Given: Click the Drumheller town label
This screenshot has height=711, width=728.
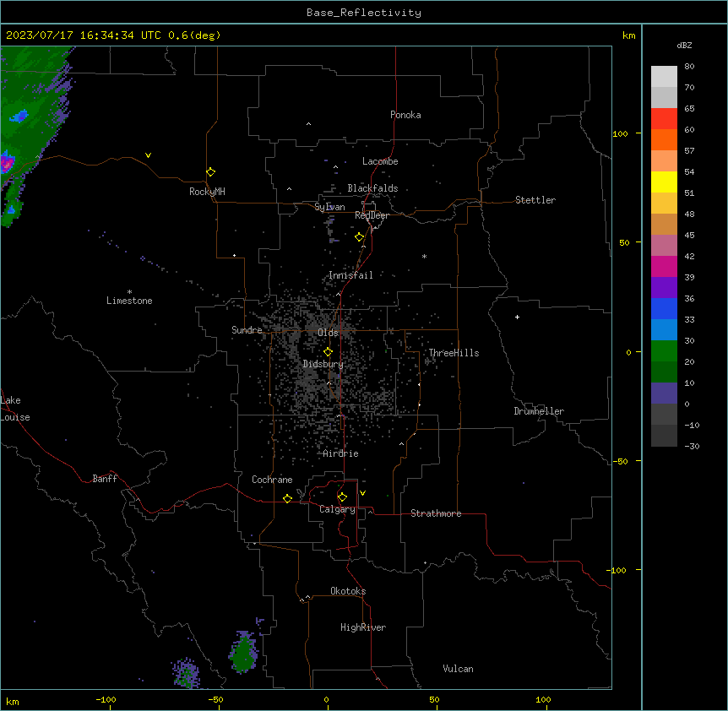Looking at the screenshot, I should 539,411.
